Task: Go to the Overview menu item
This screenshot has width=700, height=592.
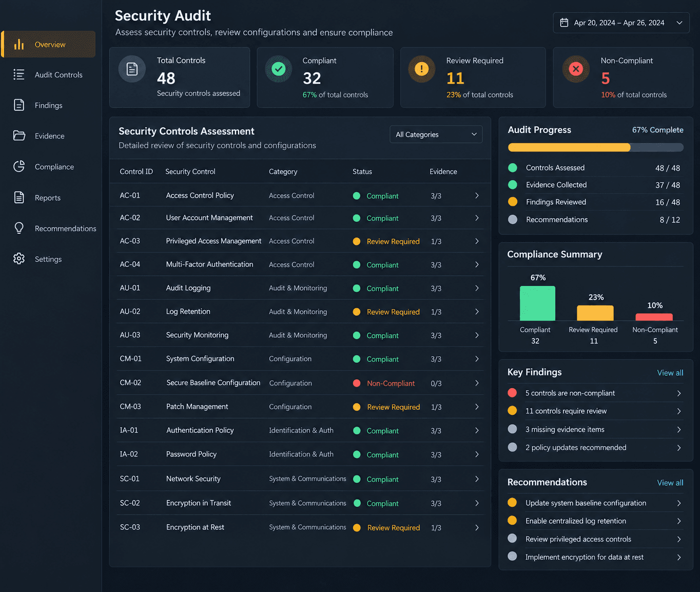Action: click(x=48, y=44)
